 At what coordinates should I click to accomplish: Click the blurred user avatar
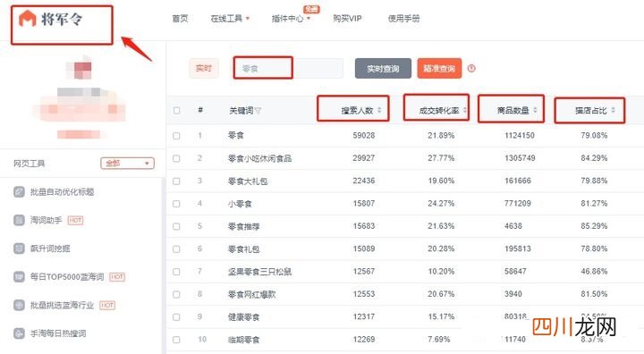coord(79,68)
